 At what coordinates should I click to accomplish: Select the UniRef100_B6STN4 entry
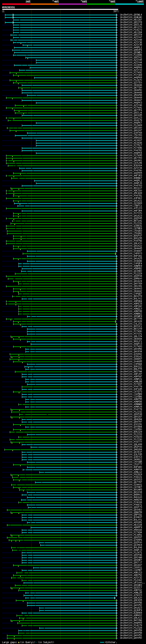point(131,372)
